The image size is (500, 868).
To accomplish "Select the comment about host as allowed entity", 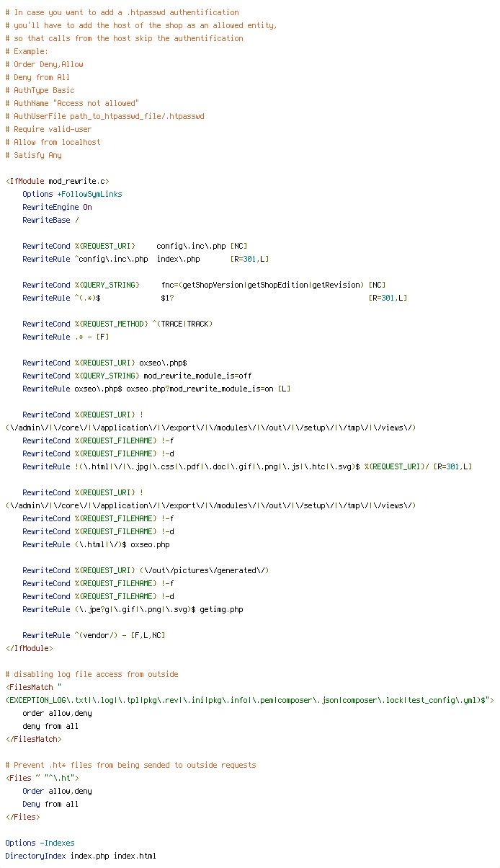I will point(140,25).
